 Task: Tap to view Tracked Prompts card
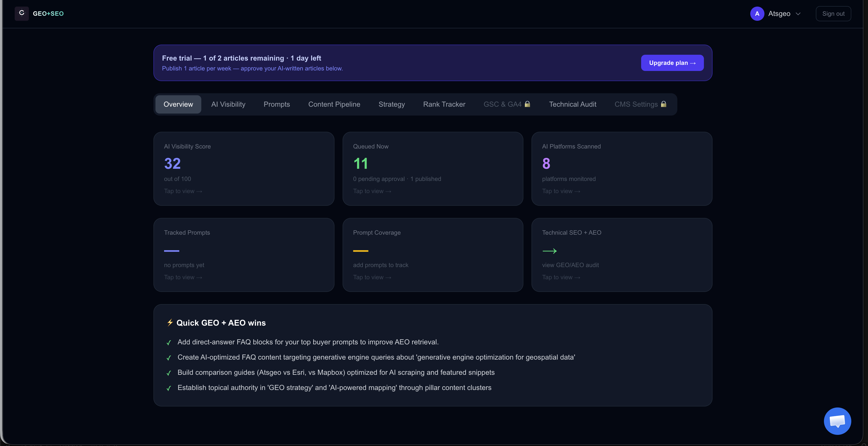[183, 277]
